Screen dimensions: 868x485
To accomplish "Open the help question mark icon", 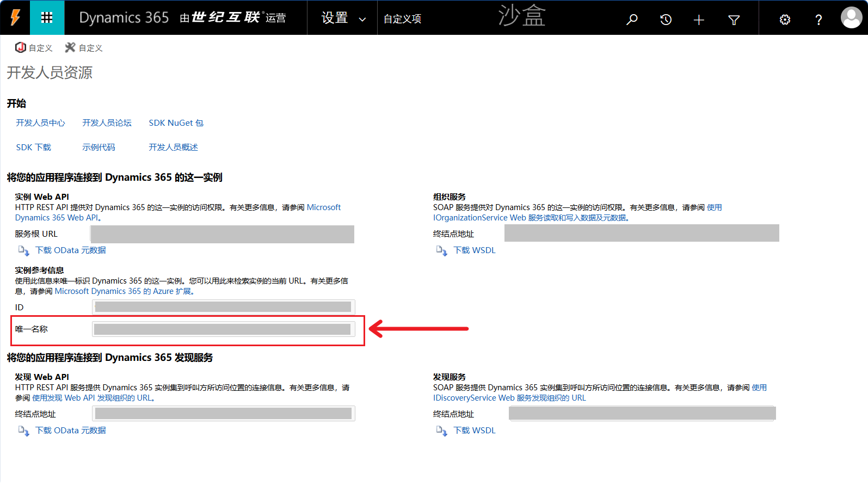I will (818, 20).
